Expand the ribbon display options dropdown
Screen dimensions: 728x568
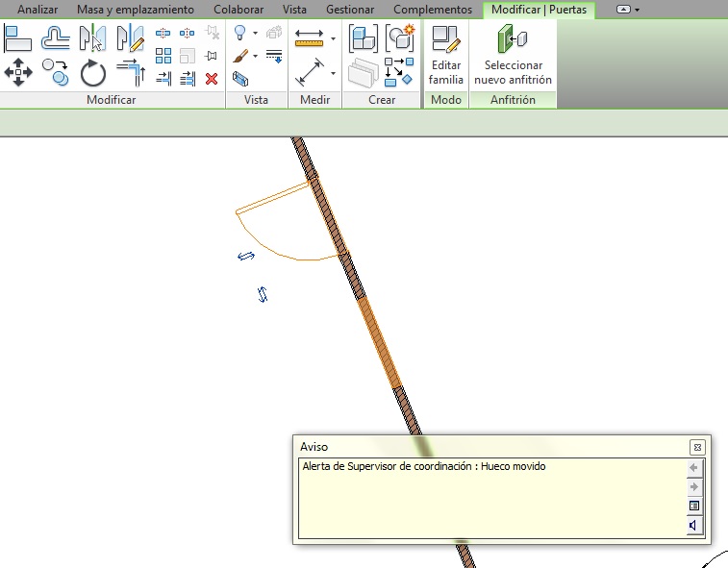coord(637,10)
